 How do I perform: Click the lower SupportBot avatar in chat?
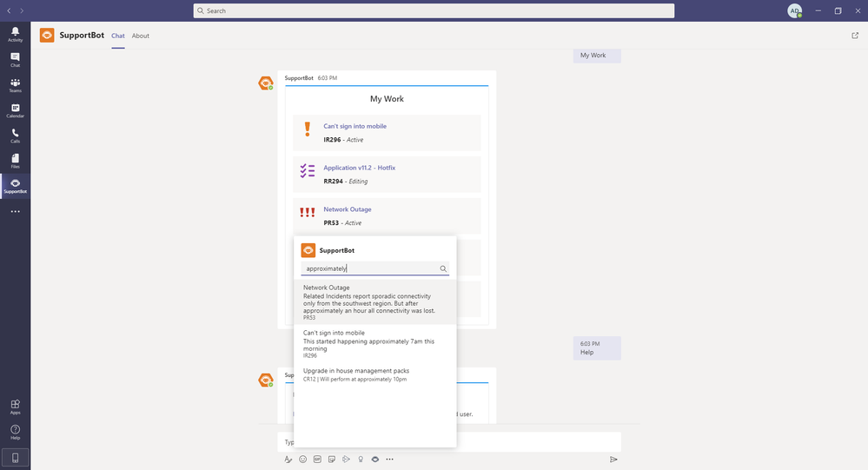266,380
